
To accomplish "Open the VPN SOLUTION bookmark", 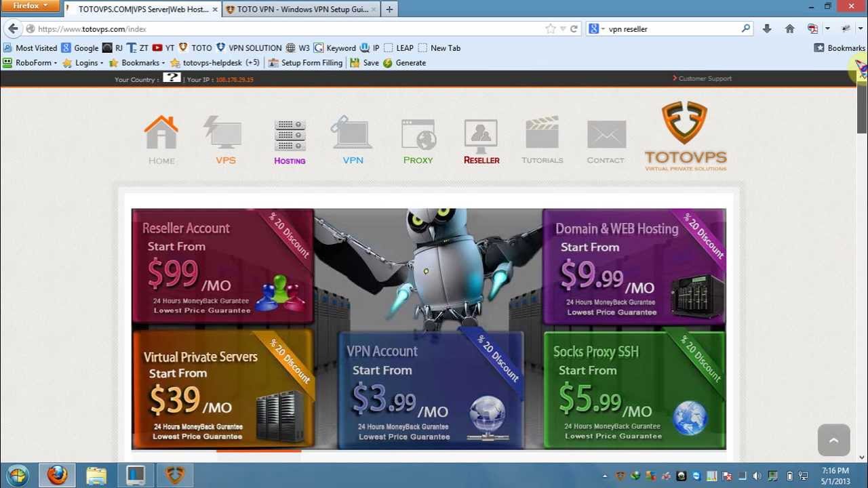I will [249, 48].
